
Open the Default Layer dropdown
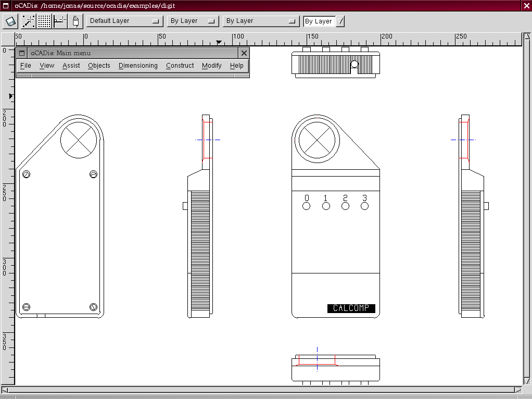[x=125, y=21]
